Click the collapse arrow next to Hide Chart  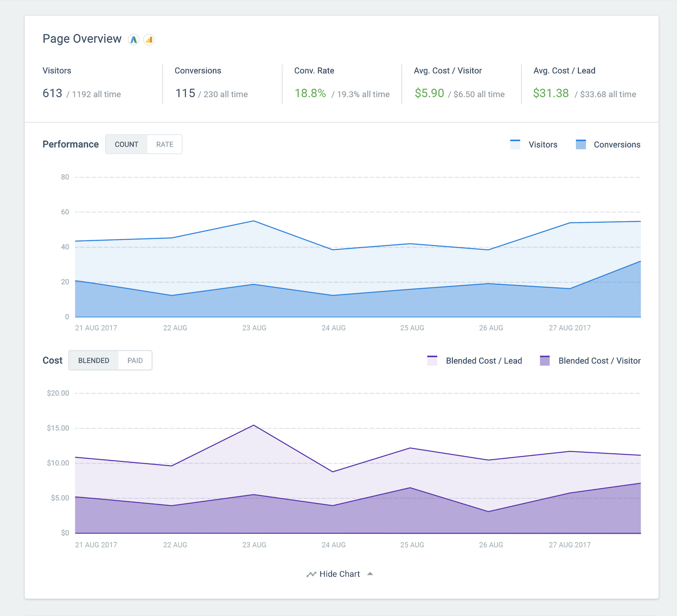(x=371, y=573)
